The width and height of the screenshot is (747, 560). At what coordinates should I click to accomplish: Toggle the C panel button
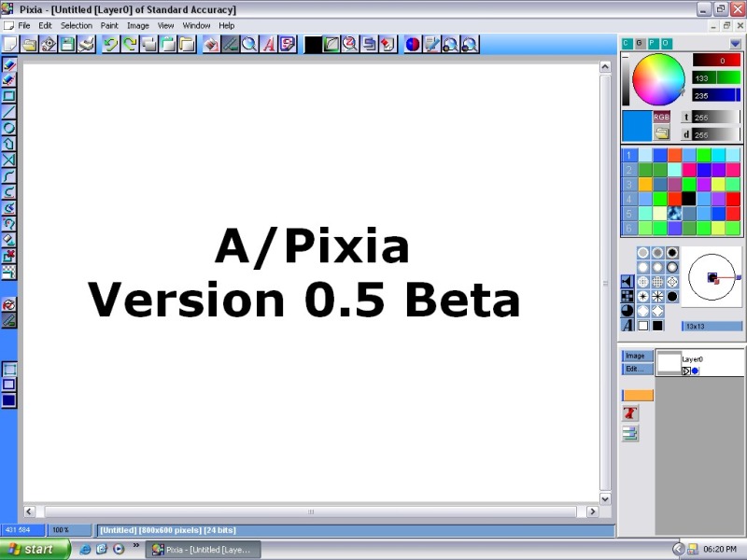627,44
